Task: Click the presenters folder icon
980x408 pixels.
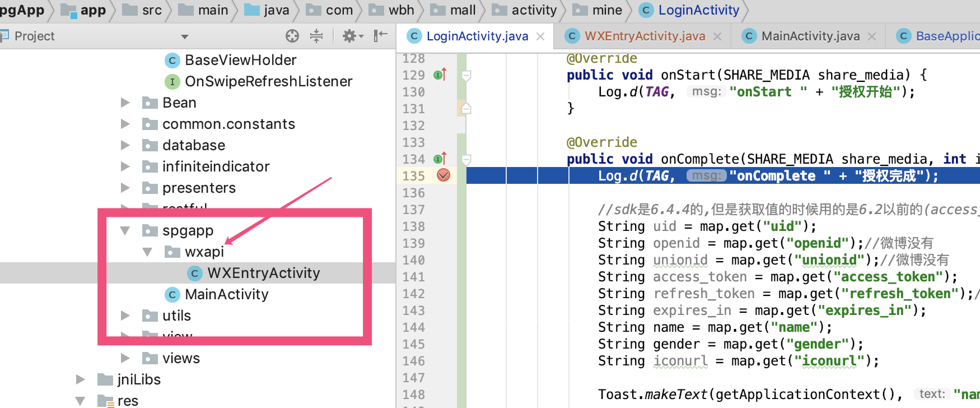Action: [x=150, y=188]
